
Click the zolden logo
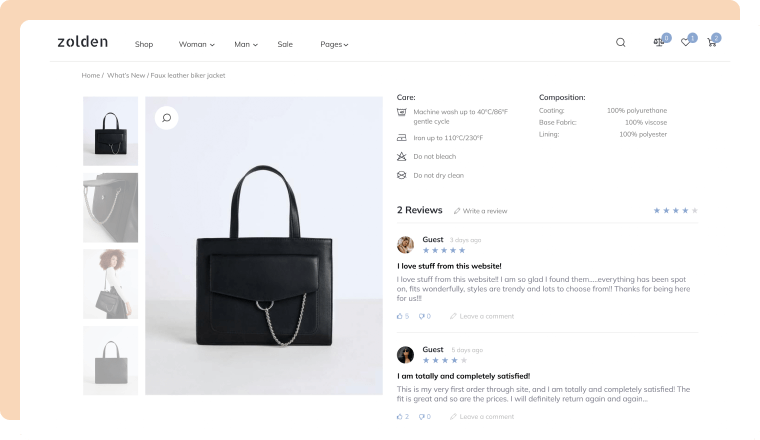click(x=82, y=42)
